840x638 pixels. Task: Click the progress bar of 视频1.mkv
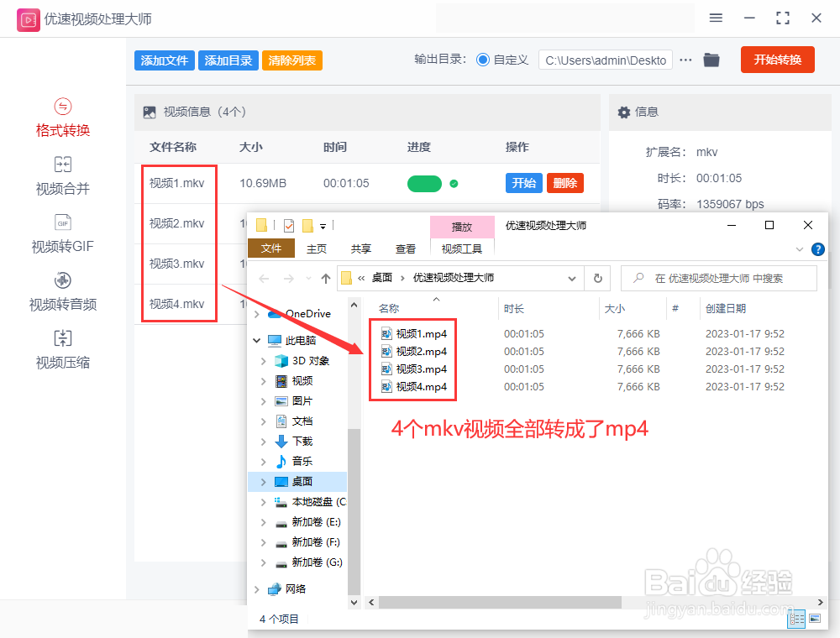tap(424, 183)
